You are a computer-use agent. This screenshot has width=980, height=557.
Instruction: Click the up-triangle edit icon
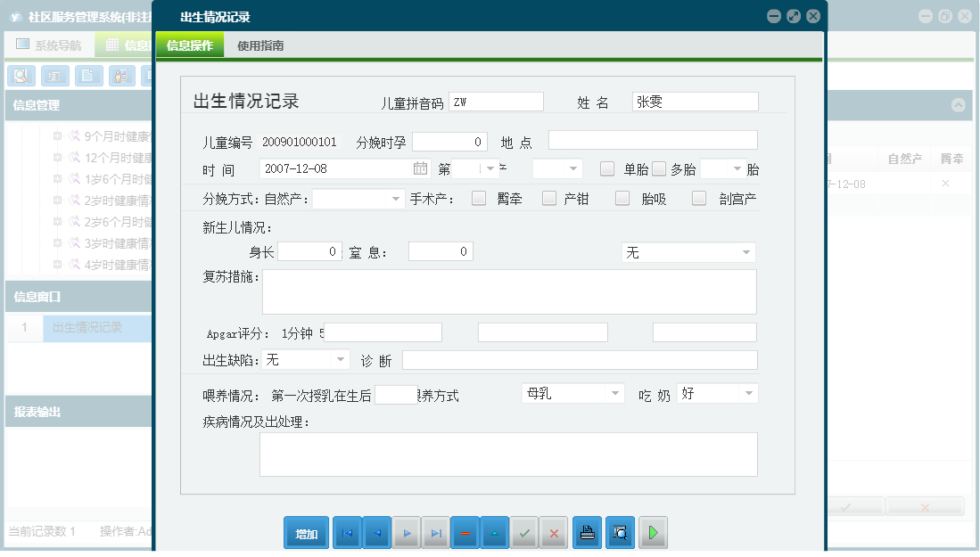pyautogui.click(x=495, y=533)
